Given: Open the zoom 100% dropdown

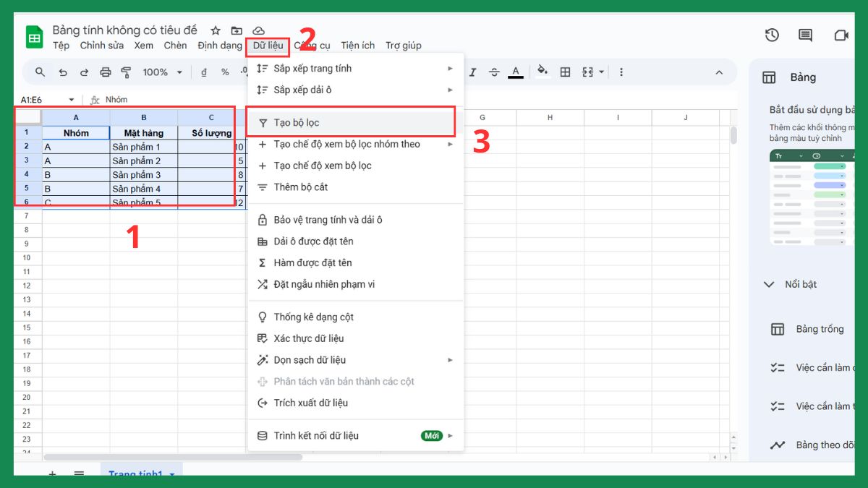Looking at the screenshot, I should [x=162, y=72].
